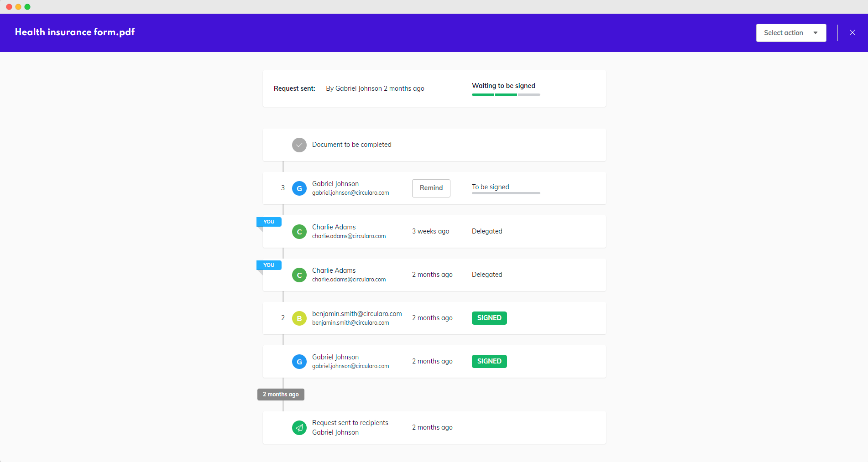This screenshot has width=868, height=462.
Task: Click the green paper plane request sent icon
Action: click(299, 428)
